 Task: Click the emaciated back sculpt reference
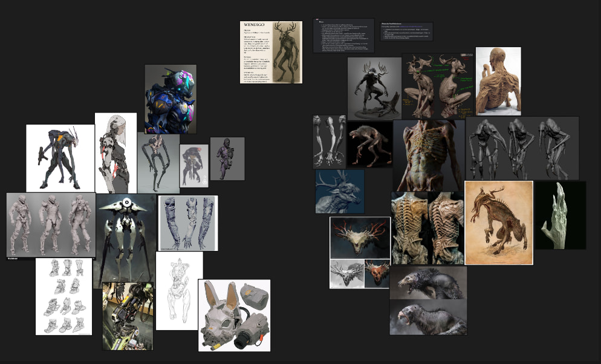498,81
